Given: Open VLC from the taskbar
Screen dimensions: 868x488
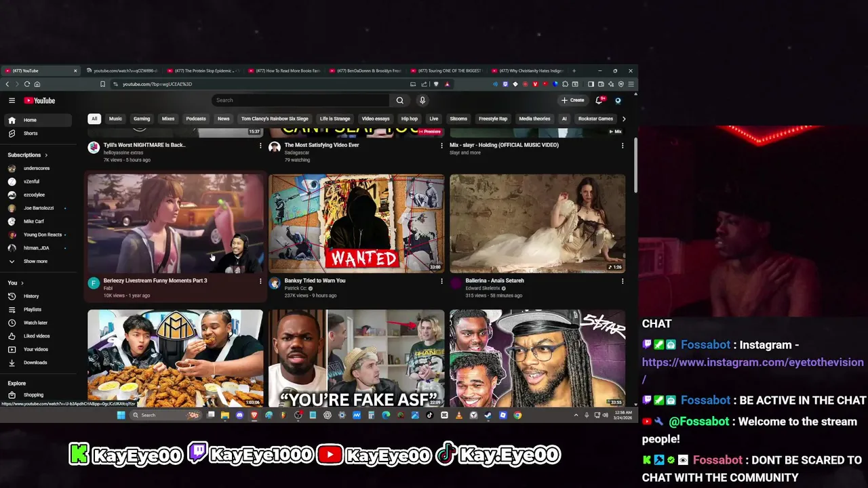Looking at the screenshot, I should [x=459, y=415].
